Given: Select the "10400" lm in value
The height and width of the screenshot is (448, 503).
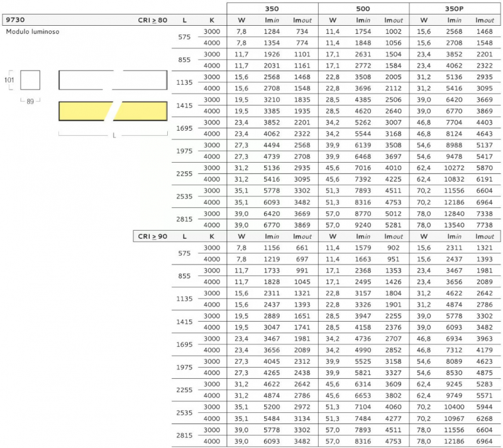Looking at the screenshot, I should tap(454, 407).
